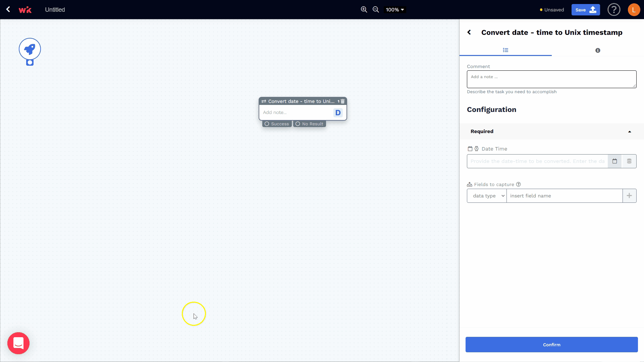Click the Date Time input field
This screenshot has width=644, height=362.
point(537,161)
